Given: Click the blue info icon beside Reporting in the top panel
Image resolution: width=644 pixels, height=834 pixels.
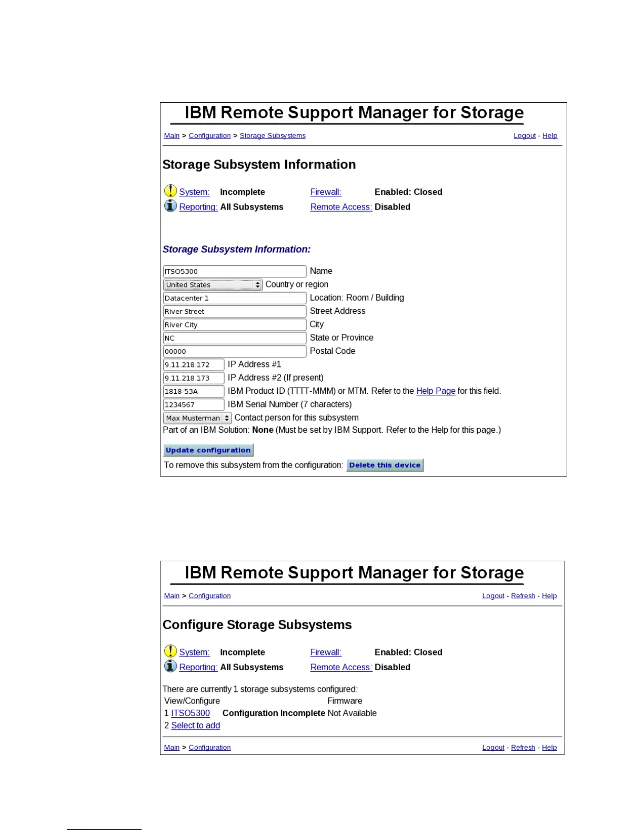Looking at the screenshot, I should (170, 206).
